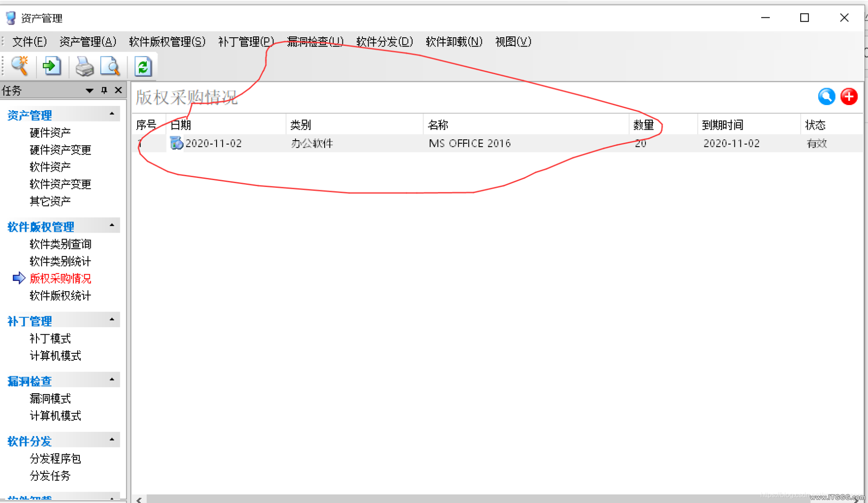Select 软件资产 in the sidebar
868x503 pixels.
(50, 167)
